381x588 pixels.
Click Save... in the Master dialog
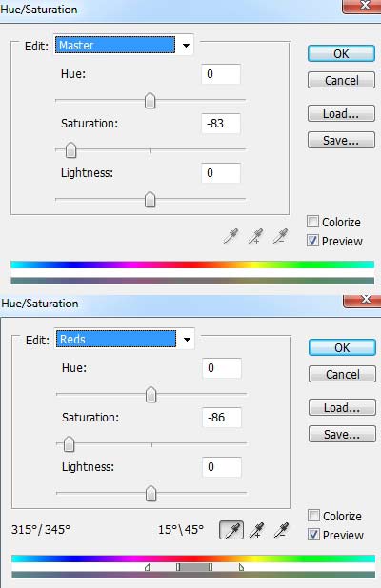click(341, 140)
